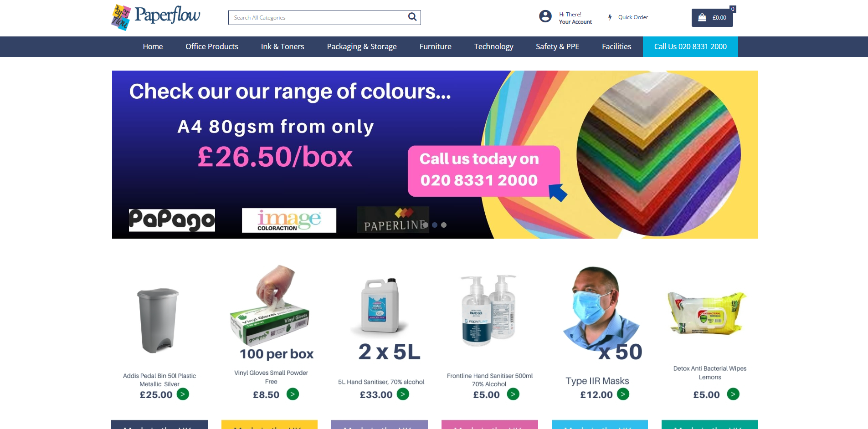Click green arrow beside £8.50 Vinyl Gloves
This screenshot has width=868, height=429.
293,394
